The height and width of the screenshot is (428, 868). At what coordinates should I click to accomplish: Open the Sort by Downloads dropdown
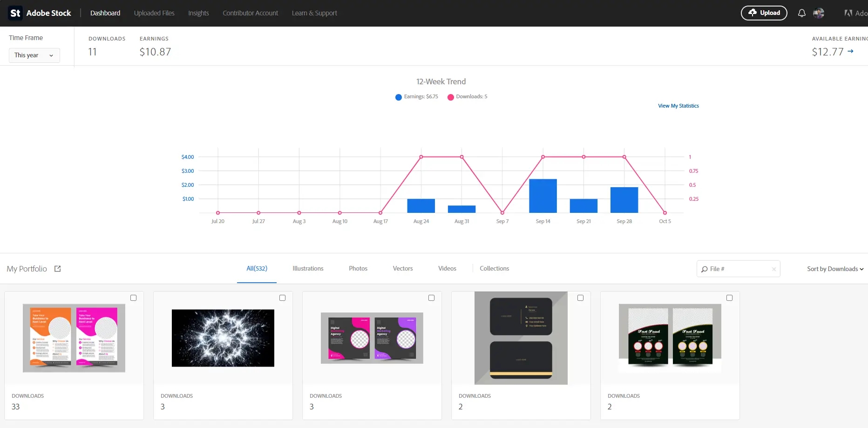[x=835, y=269]
